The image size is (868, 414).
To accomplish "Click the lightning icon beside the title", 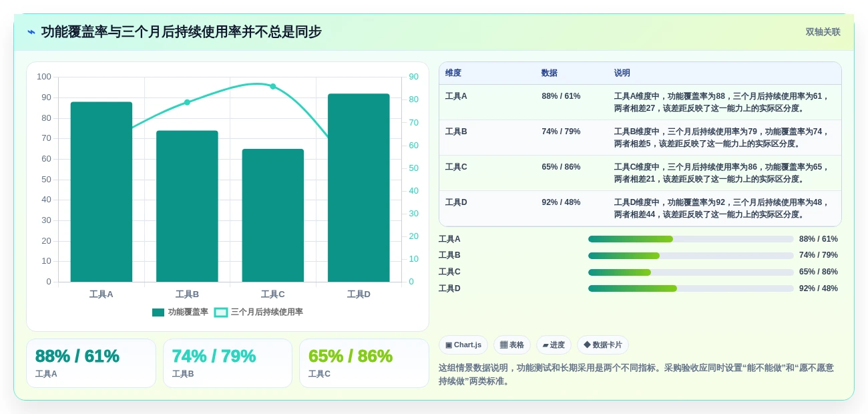I will pos(31,32).
